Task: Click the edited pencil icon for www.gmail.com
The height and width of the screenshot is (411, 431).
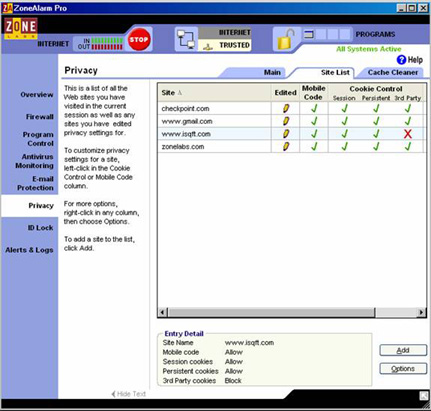Action: click(x=286, y=121)
